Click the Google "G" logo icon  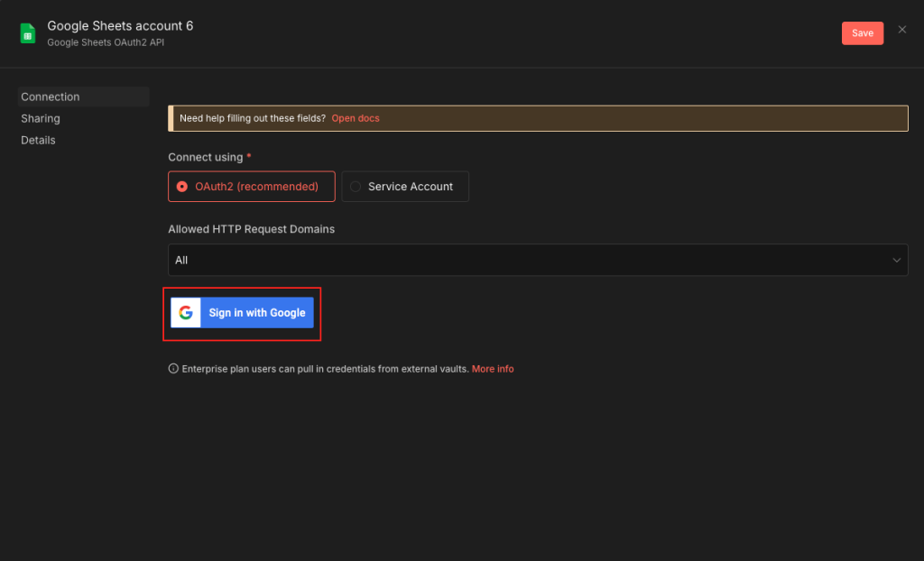(186, 313)
